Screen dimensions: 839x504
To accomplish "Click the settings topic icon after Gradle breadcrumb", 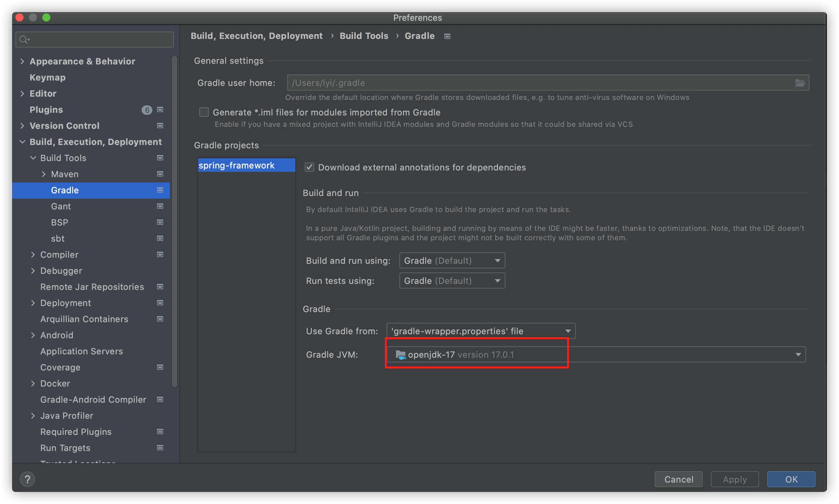I will pos(447,36).
